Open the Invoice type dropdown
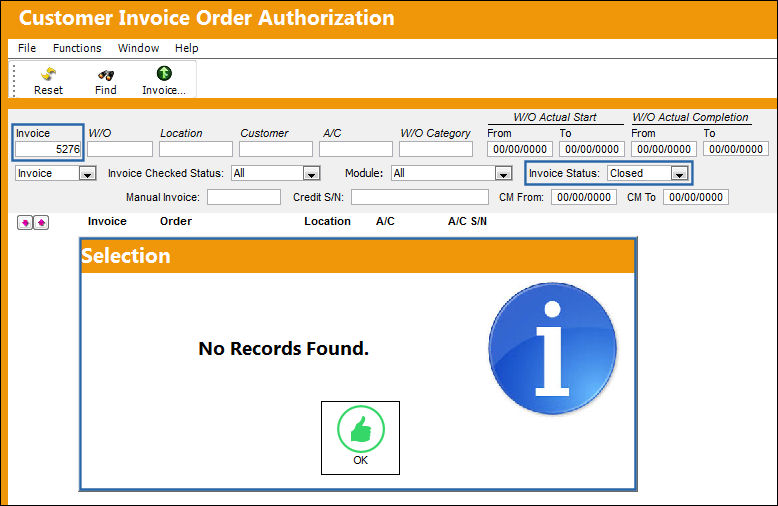The image size is (778, 506). click(56, 173)
